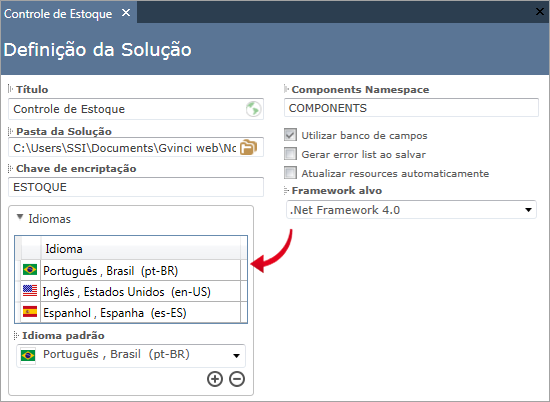Collapse the Idiomas section

20,217
